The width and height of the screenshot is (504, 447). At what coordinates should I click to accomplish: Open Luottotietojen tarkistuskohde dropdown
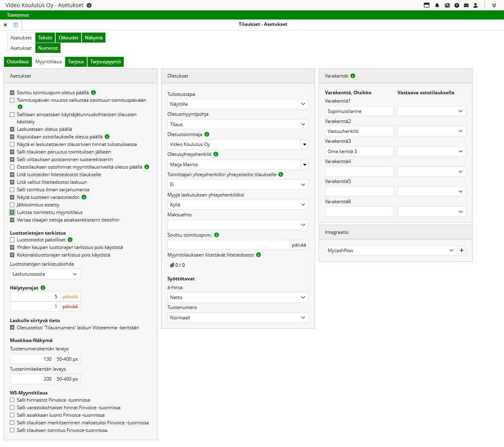point(45,274)
